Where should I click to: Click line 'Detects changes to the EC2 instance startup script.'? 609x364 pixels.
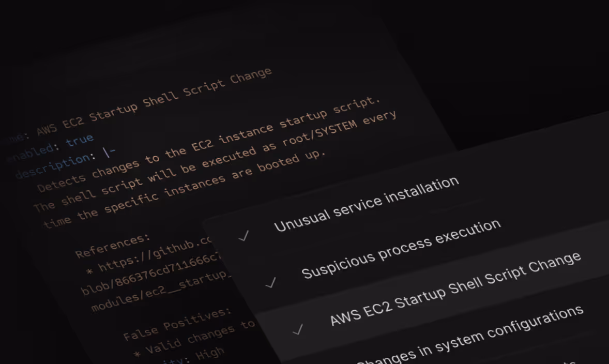208,144
